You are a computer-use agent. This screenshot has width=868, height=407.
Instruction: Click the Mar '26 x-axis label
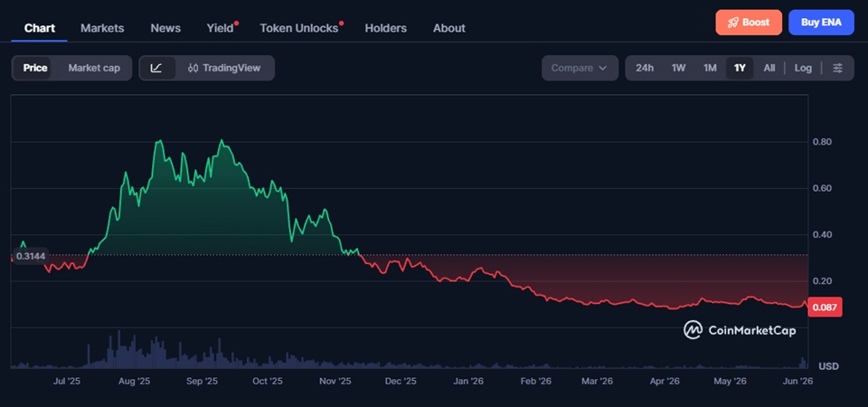click(x=597, y=382)
